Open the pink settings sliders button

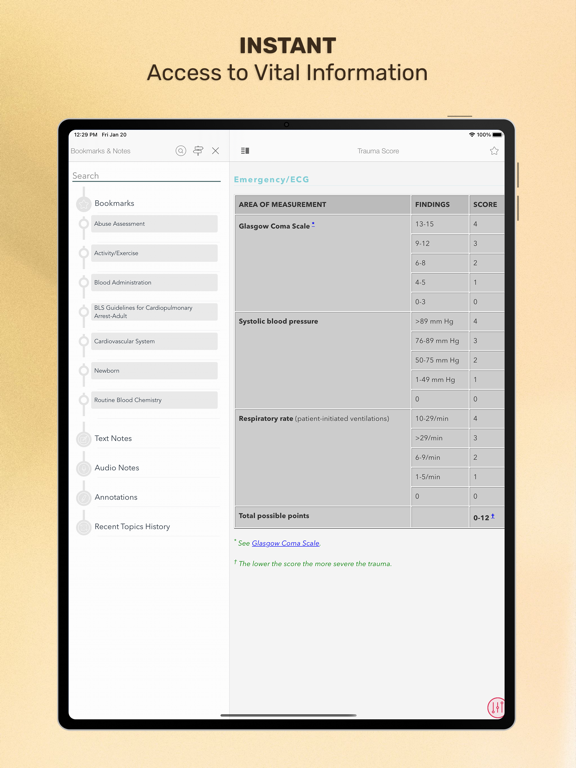(496, 707)
